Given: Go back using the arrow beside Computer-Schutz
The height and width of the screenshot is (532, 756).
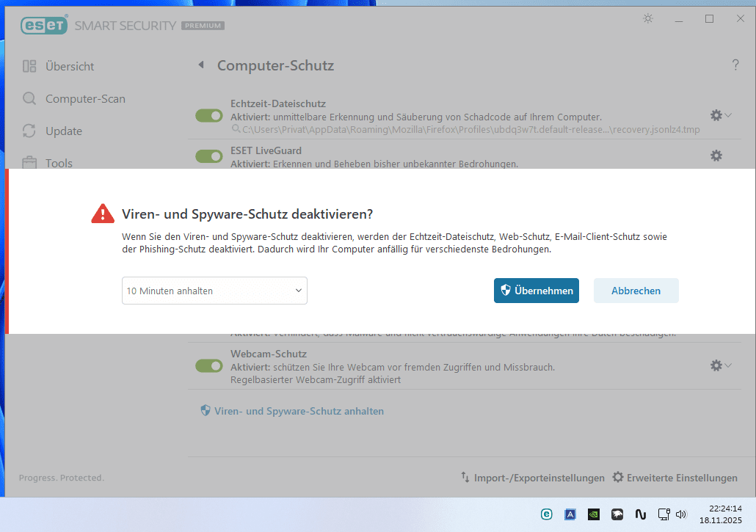Looking at the screenshot, I should click(201, 65).
